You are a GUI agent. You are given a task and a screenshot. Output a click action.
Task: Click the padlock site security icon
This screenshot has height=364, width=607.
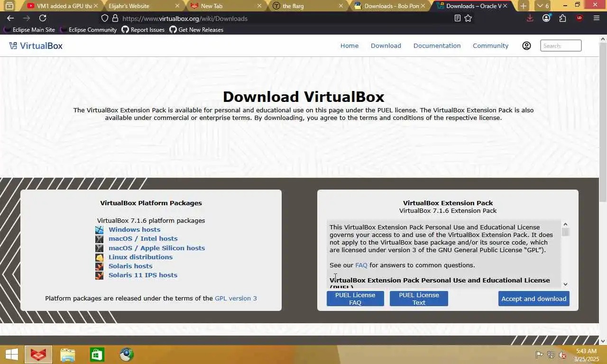115,18
